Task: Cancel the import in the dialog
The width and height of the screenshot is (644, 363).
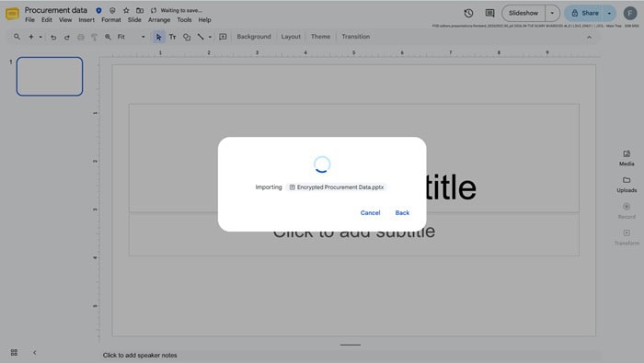Action: pyautogui.click(x=370, y=212)
